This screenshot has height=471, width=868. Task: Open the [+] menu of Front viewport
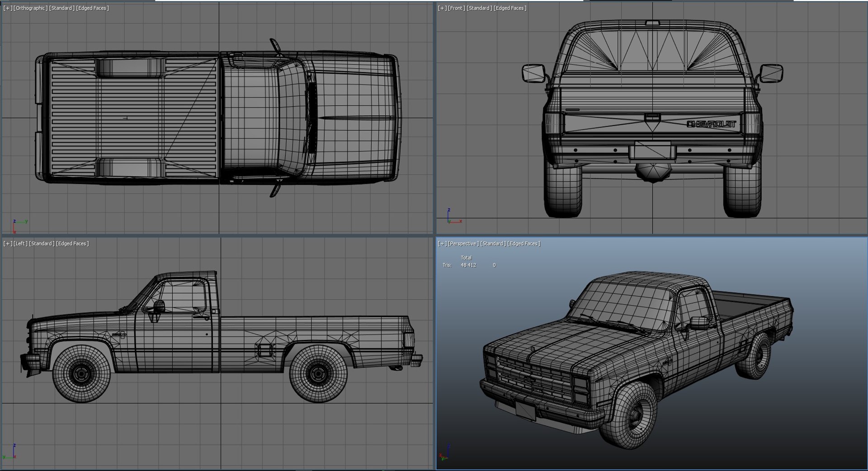pos(442,8)
